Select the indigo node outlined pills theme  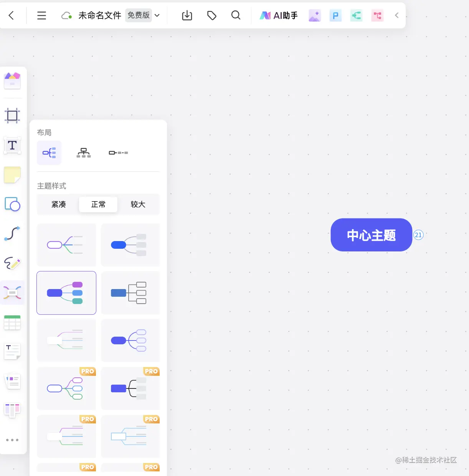[130, 340]
